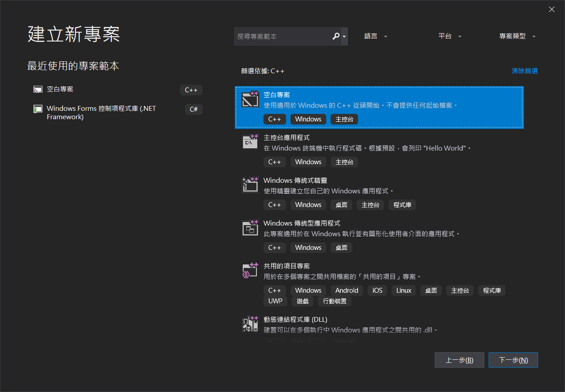
Task: Click the 空白專案 template icon in results list
Action: [250, 99]
